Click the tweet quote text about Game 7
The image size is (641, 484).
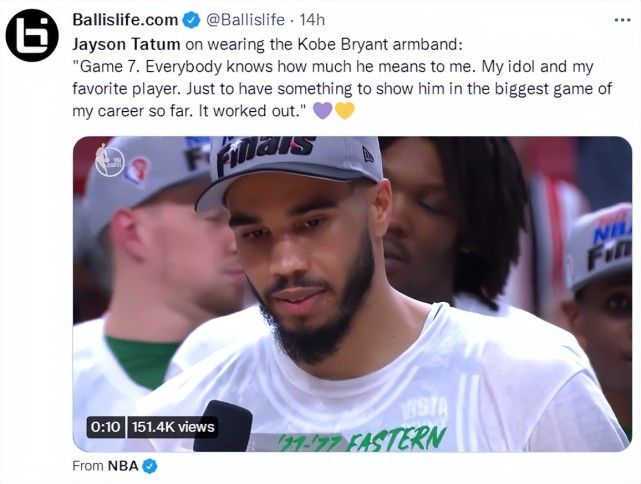tap(342, 88)
